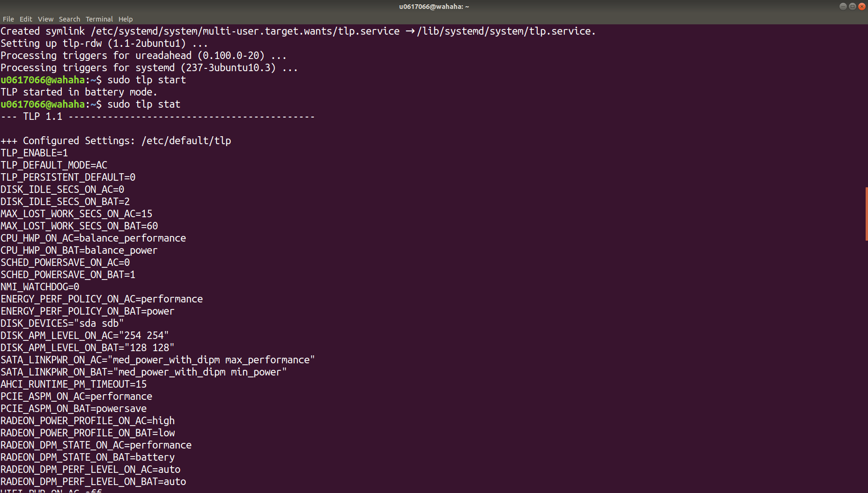
Task: Close the terminal window
Action: coord(861,7)
